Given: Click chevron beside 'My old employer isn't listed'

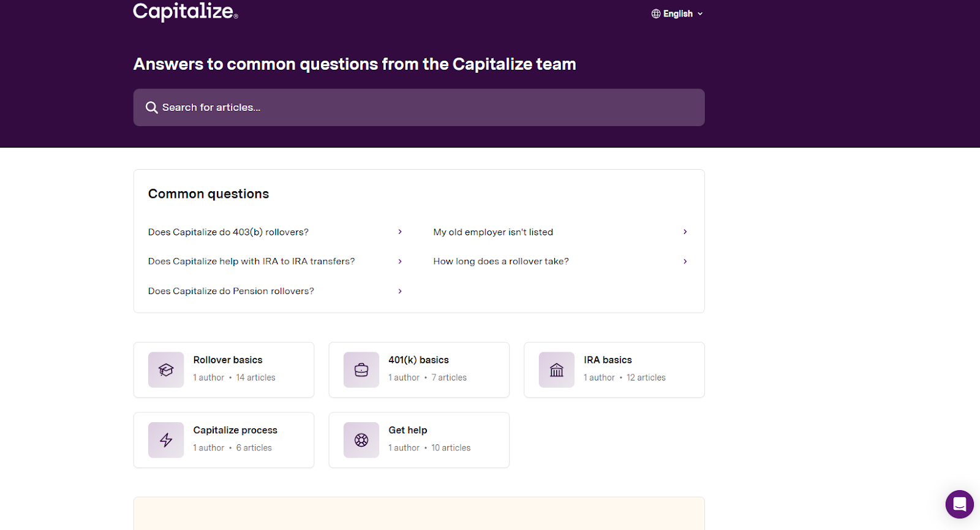Looking at the screenshot, I should click(685, 232).
